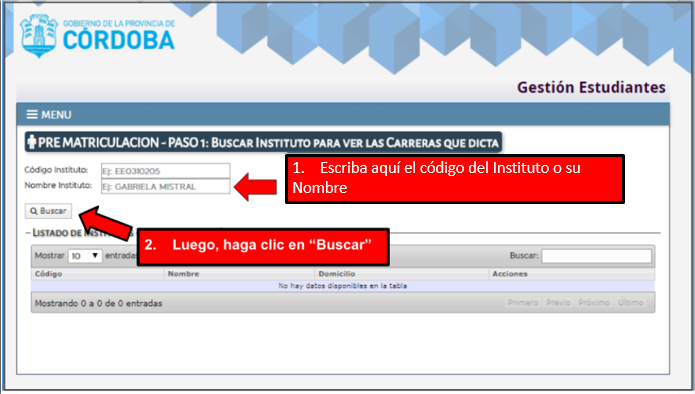Click the Buscar search button
Screen dimensions: 695x394
click(48, 211)
